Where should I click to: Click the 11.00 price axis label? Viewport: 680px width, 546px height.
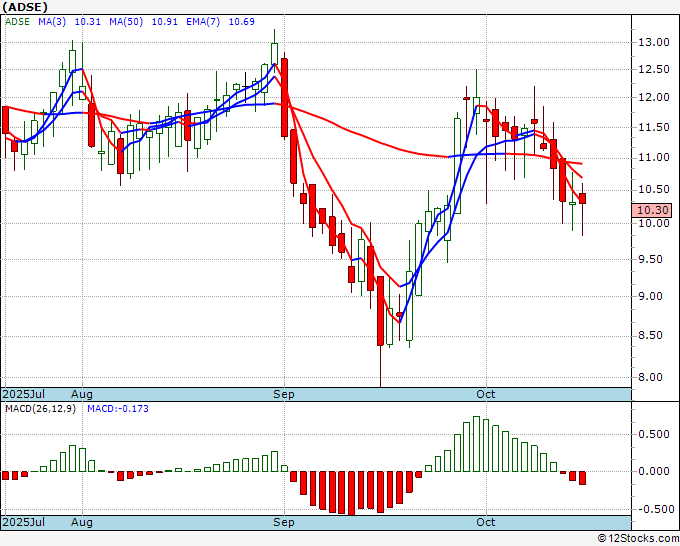pos(654,157)
